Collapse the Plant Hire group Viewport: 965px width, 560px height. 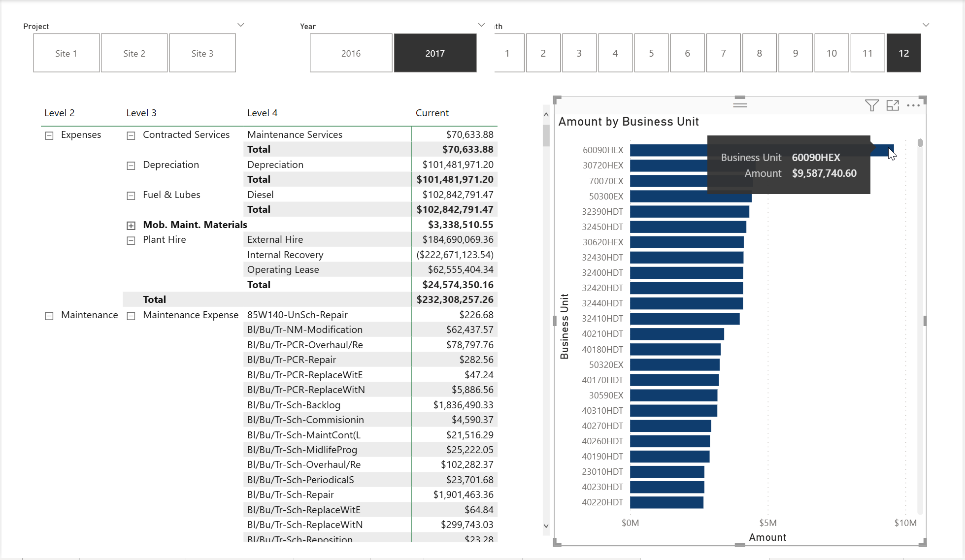131,240
